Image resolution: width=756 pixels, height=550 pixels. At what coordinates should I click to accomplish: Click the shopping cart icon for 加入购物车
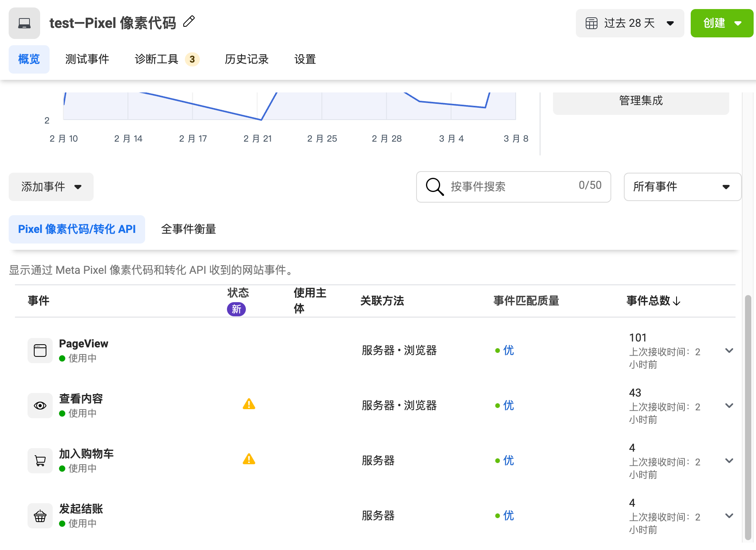(x=40, y=460)
